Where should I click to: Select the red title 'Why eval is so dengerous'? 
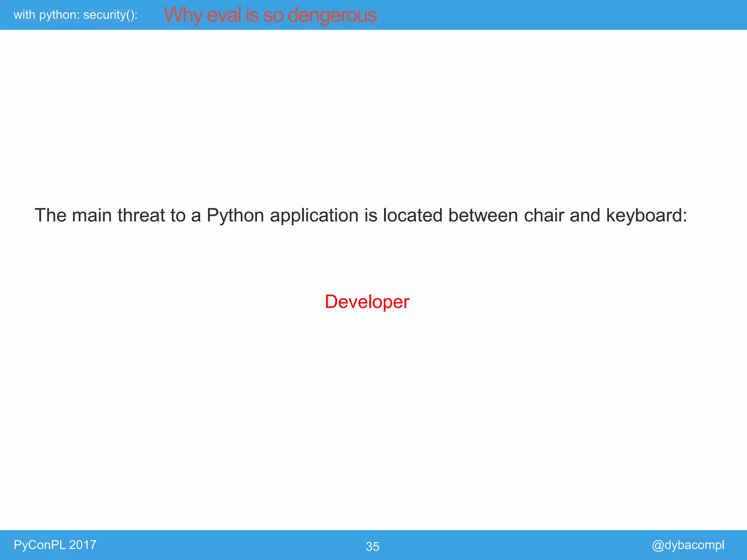tap(270, 15)
